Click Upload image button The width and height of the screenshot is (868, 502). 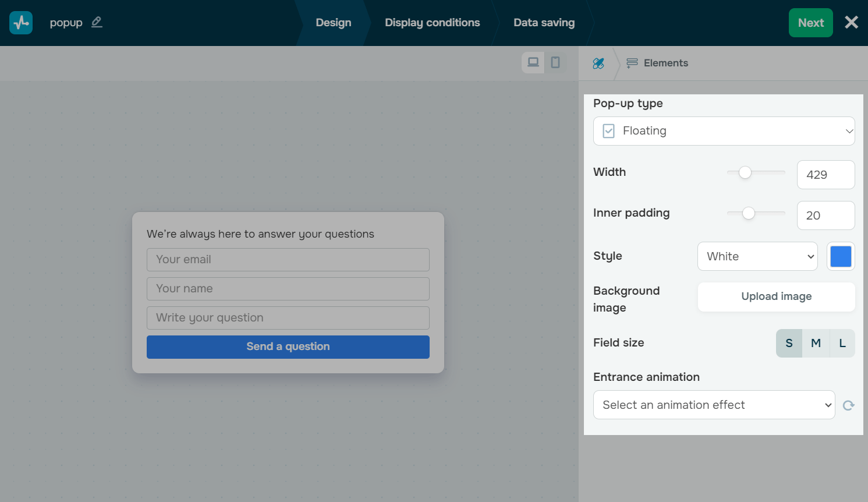(777, 296)
